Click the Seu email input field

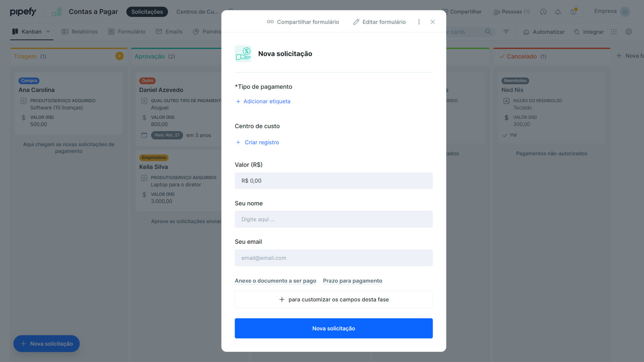tap(334, 258)
